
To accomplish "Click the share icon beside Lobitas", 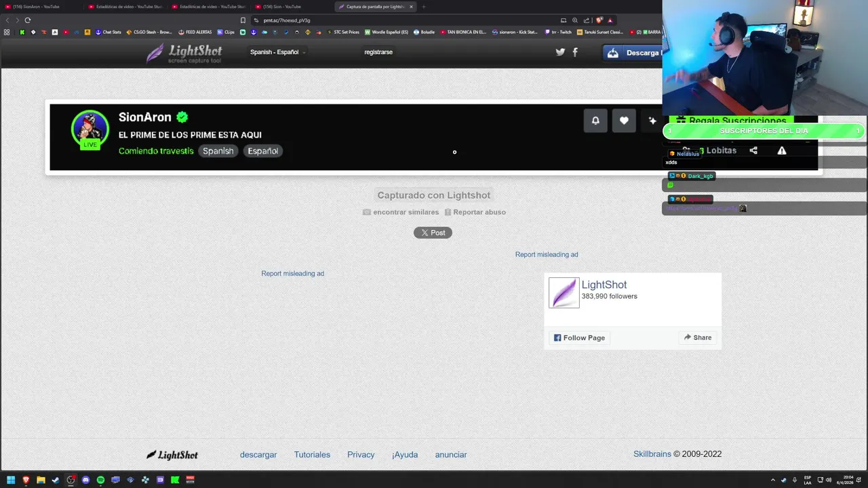I will (753, 150).
